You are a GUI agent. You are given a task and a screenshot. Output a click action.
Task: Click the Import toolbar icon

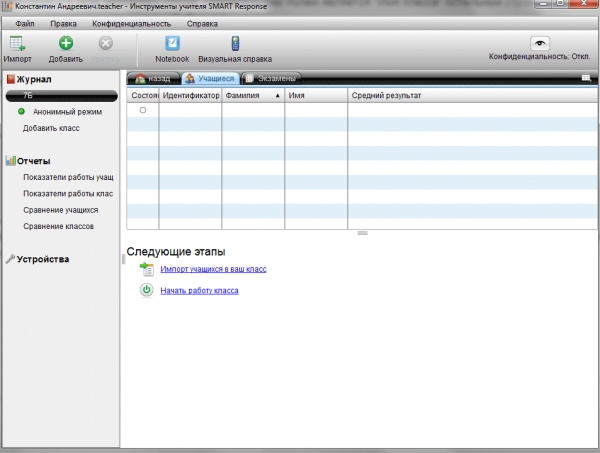17,43
